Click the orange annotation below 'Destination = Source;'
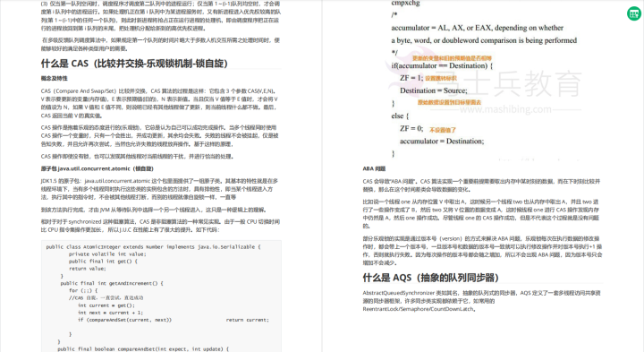Screen dimensions: 644x352 click(x=449, y=102)
